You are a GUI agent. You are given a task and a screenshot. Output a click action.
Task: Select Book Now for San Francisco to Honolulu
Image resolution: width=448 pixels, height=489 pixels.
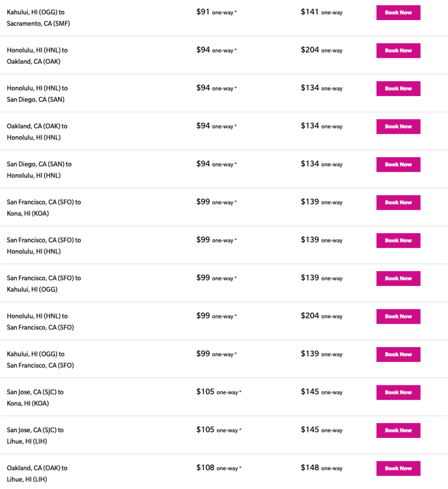(x=398, y=240)
